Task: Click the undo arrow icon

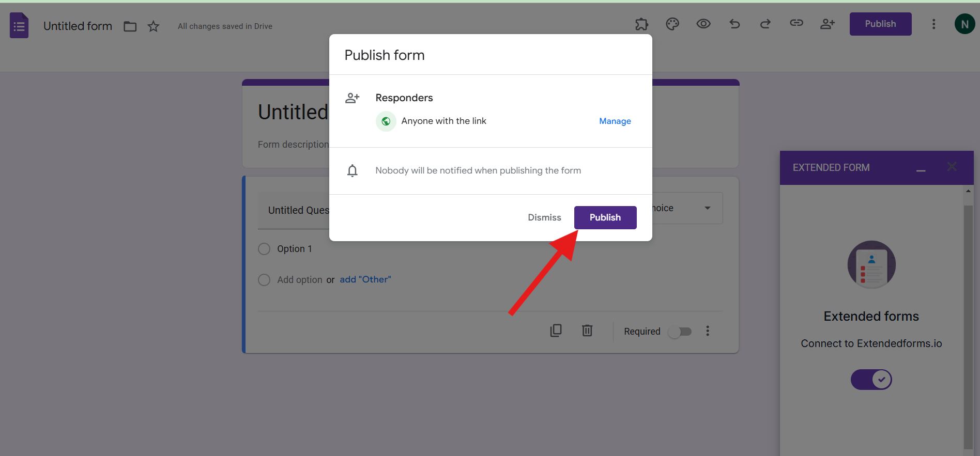Action: pos(734,24)
